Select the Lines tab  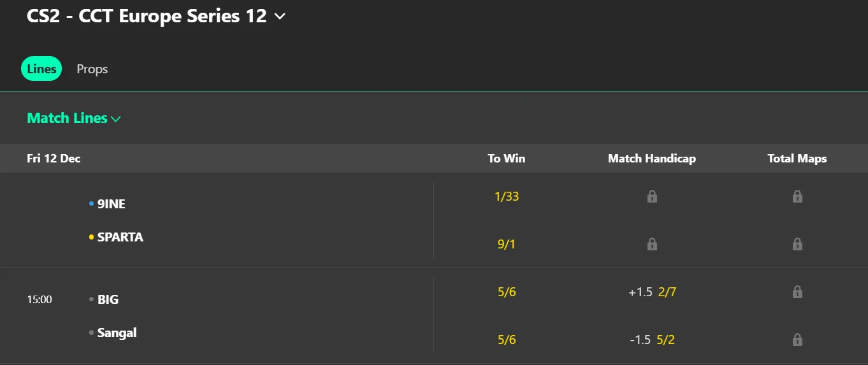pos(41,69)
